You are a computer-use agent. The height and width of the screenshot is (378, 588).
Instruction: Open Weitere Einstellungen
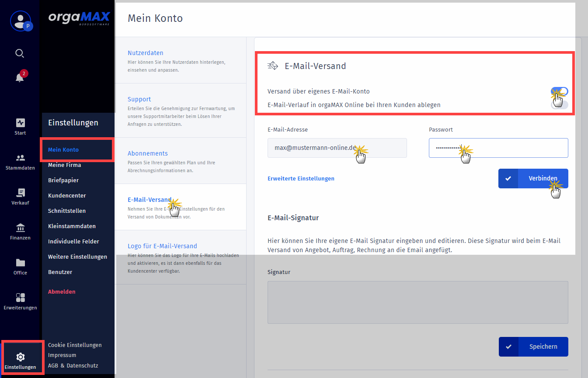pyautogui.click(x=77, y=257)
